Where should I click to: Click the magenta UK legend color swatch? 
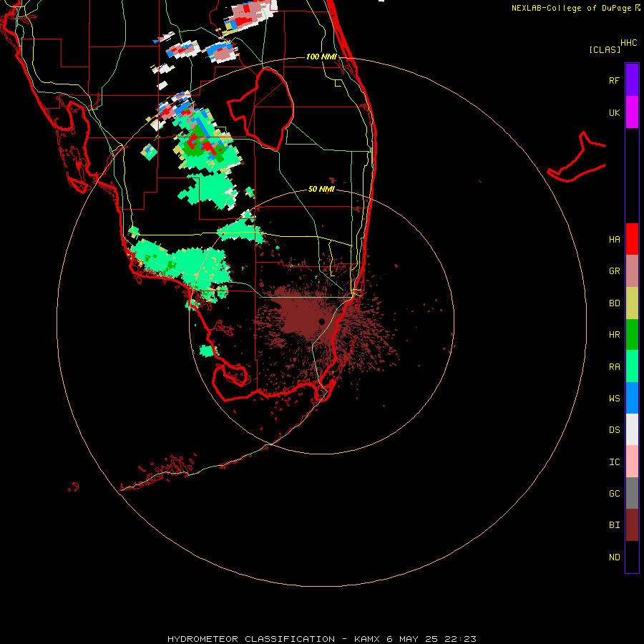pos(632,112)
